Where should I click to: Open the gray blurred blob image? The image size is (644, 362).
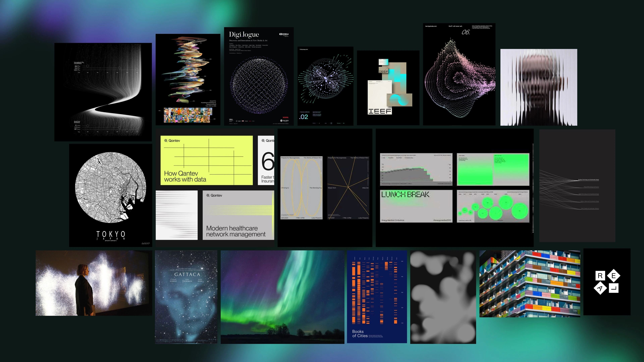(443, 297)
